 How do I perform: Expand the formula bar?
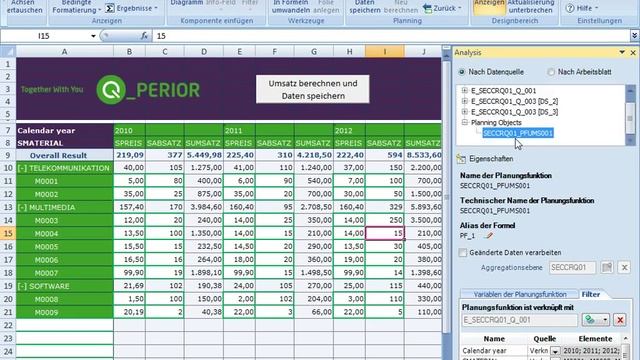point(634,36)
